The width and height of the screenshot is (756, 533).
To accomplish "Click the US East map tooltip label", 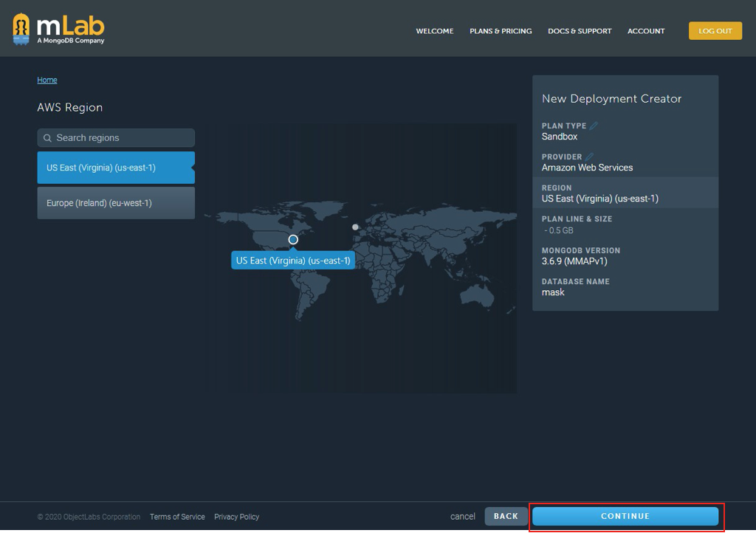I will (x=293, y=261).
